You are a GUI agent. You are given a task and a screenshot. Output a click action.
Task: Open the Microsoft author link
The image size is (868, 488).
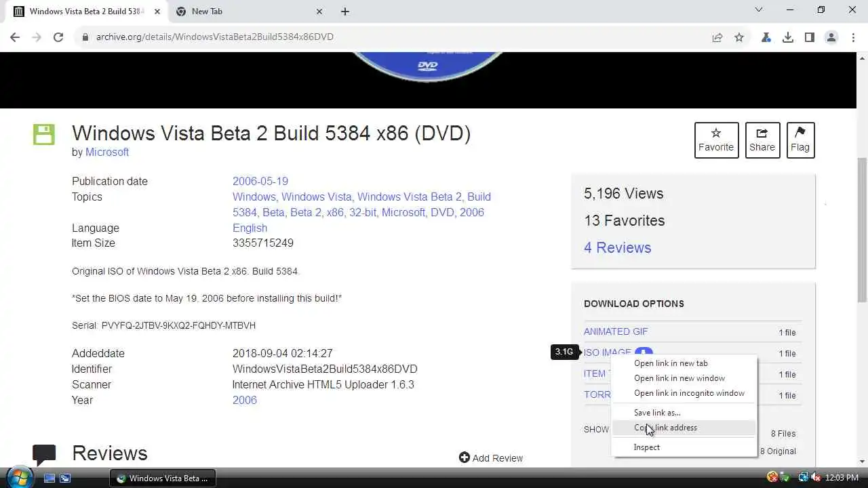tap(107, 152)
